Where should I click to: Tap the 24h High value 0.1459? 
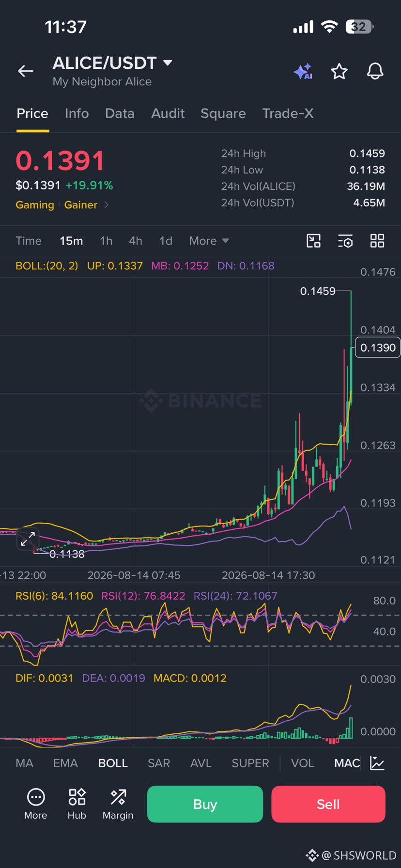pos(367,154)
